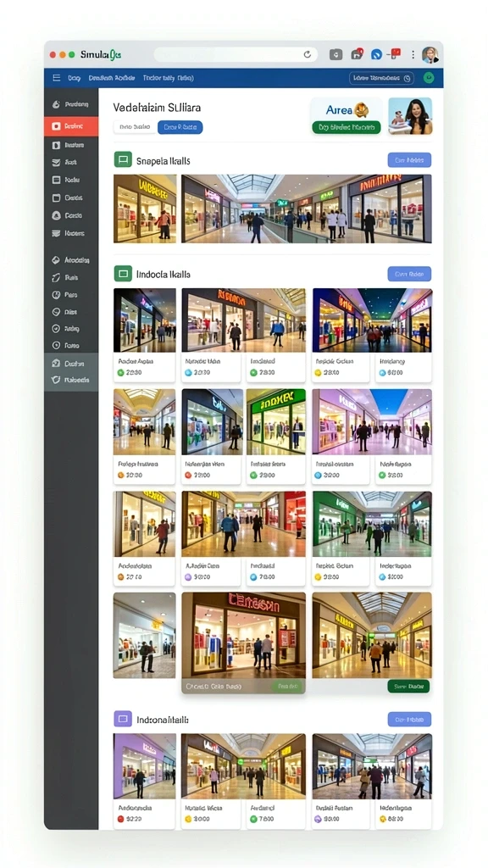This screenshot has width=488, height=868.
Task: Select the red highlighted sidebar item
Action: pos(71,126)
